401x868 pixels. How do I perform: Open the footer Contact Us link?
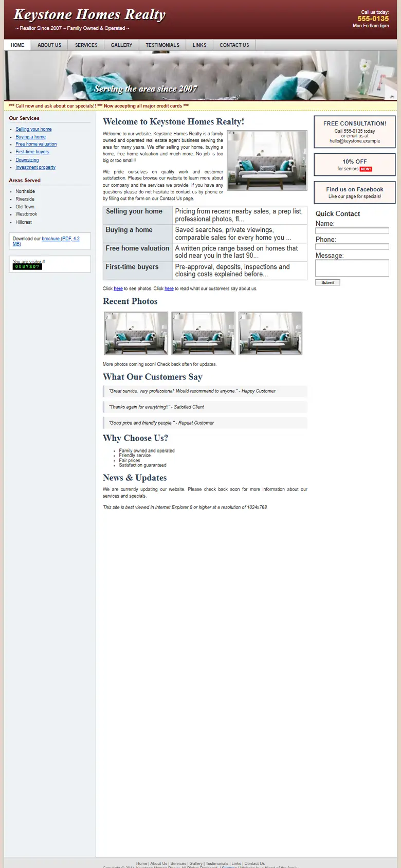pos(254,864)
